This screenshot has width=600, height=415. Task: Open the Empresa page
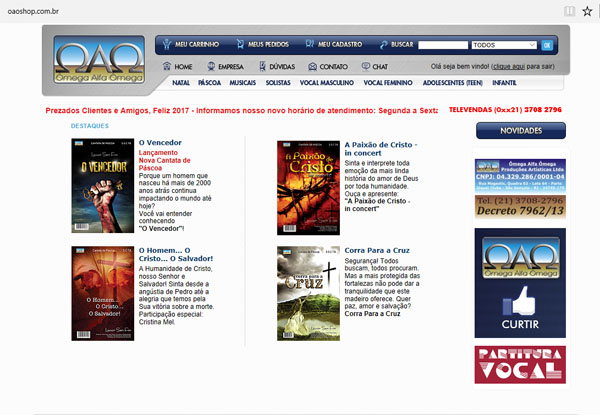point(231,67)
